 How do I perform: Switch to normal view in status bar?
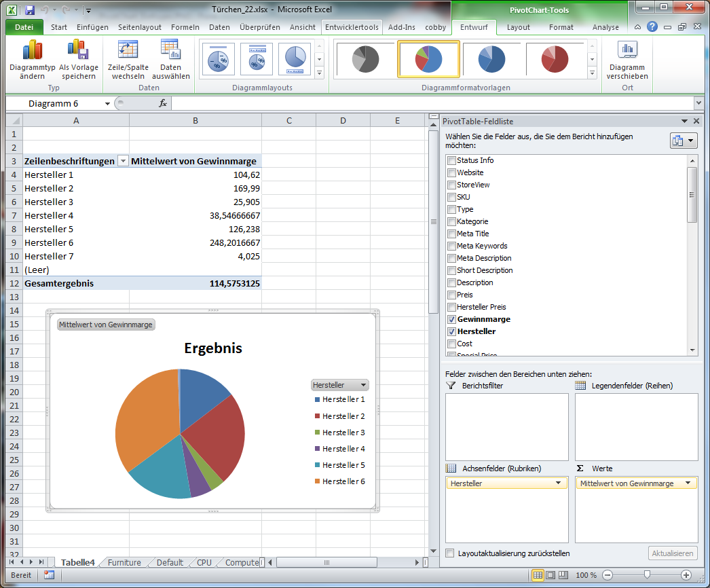click(x=538, y=575)
